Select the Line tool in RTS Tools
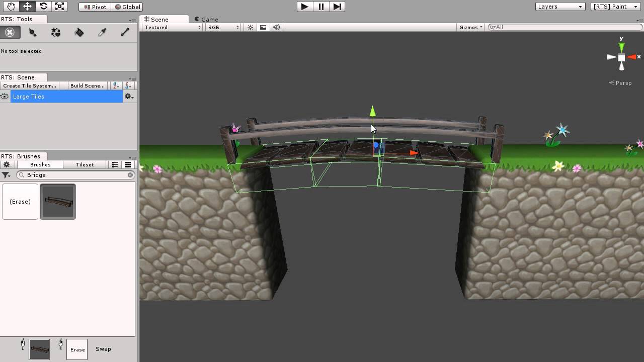This screenshot has height=362, width=644. (x=125, y=32)
